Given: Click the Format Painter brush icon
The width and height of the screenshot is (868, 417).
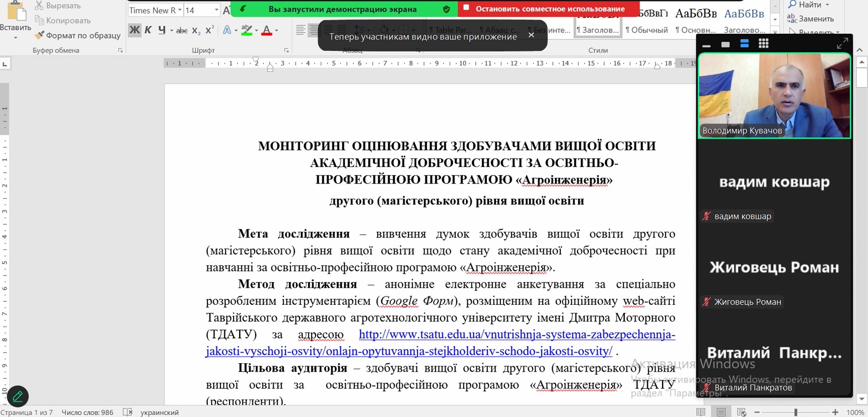Looking at the screenshot, I should (x=39, y=35).
